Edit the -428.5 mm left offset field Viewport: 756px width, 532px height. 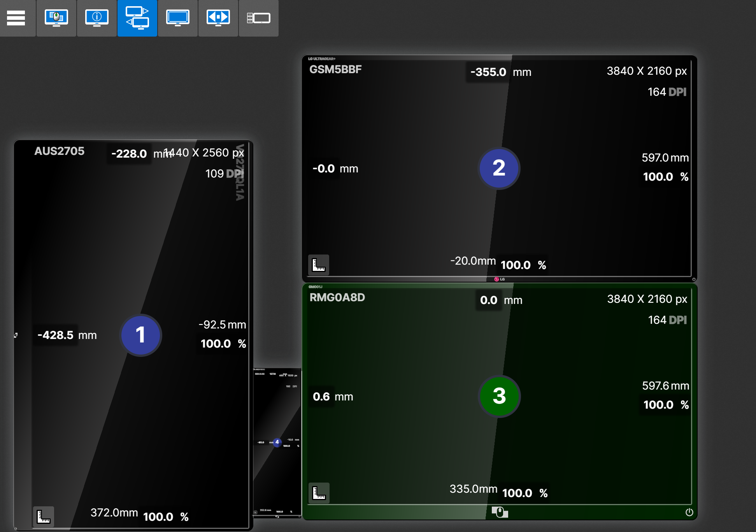[x=55, y=335]
